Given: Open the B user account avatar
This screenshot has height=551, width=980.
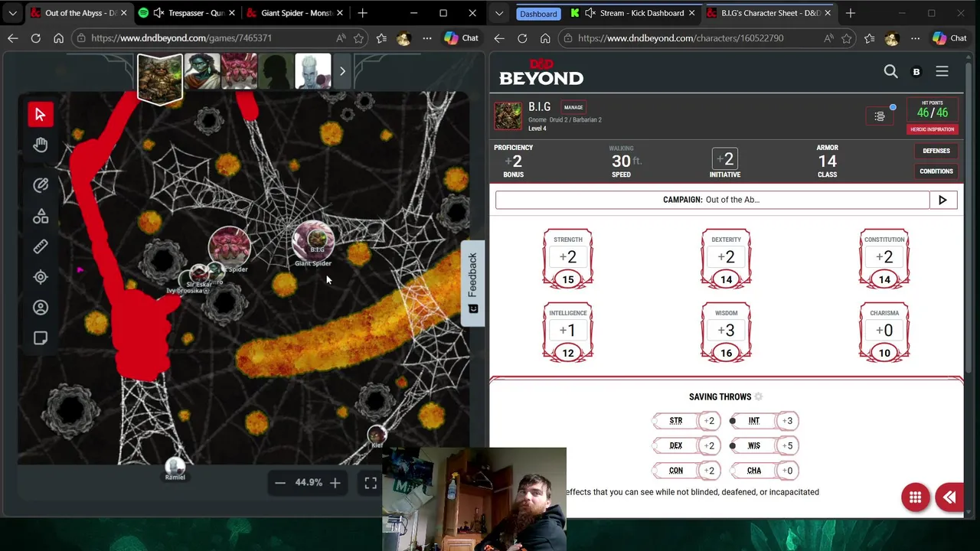Looking at the screenshot, I should point(916,72).
